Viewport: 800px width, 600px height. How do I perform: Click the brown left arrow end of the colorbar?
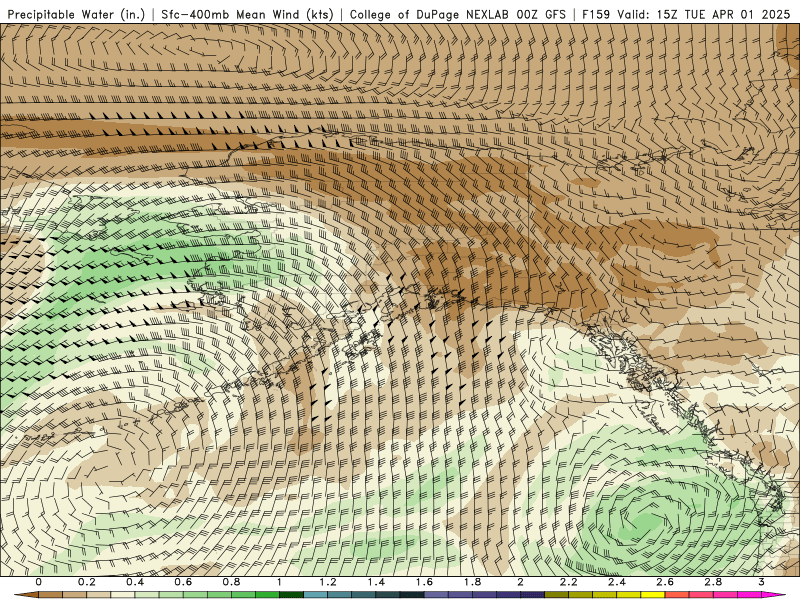click(x=26, y=595)
